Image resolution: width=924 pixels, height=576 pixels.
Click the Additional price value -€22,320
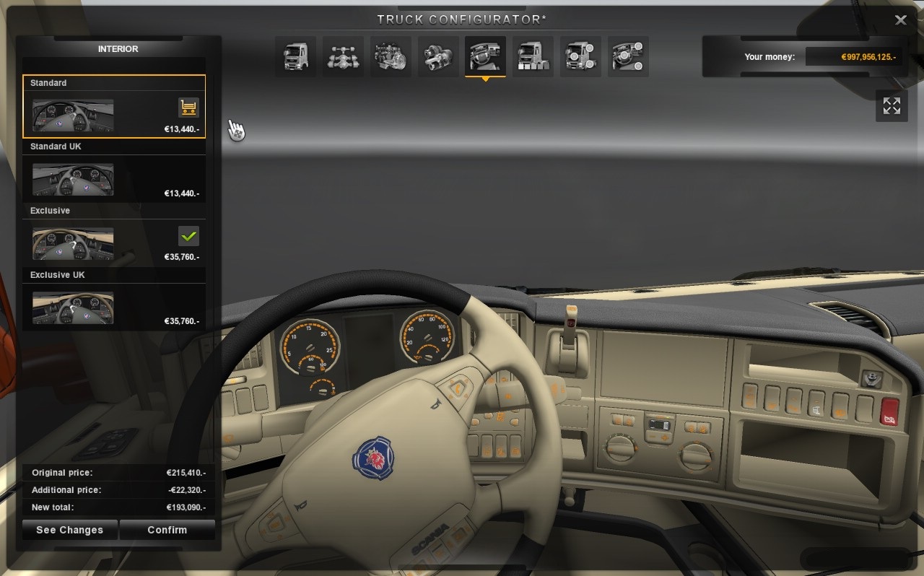pyautogui.click(x=186, y=490)
